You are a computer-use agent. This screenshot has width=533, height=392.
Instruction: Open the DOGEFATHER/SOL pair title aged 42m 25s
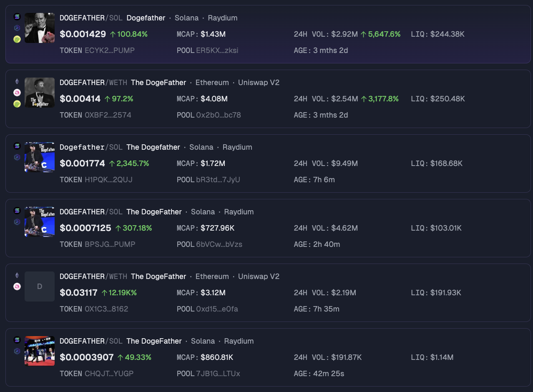pos(91,341)
